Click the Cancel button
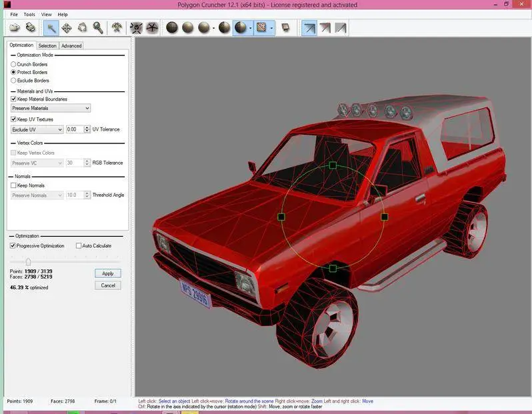532x414 pixels. click(108, 285)
